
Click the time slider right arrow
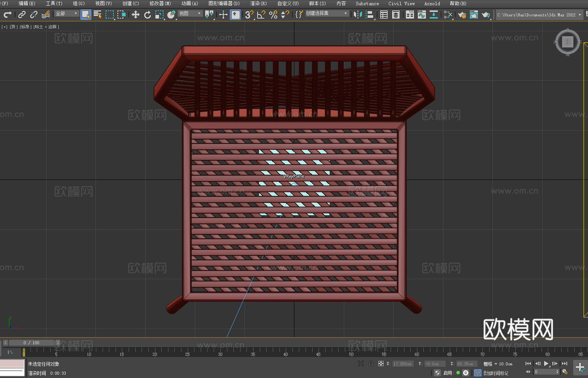pos(58,343)
